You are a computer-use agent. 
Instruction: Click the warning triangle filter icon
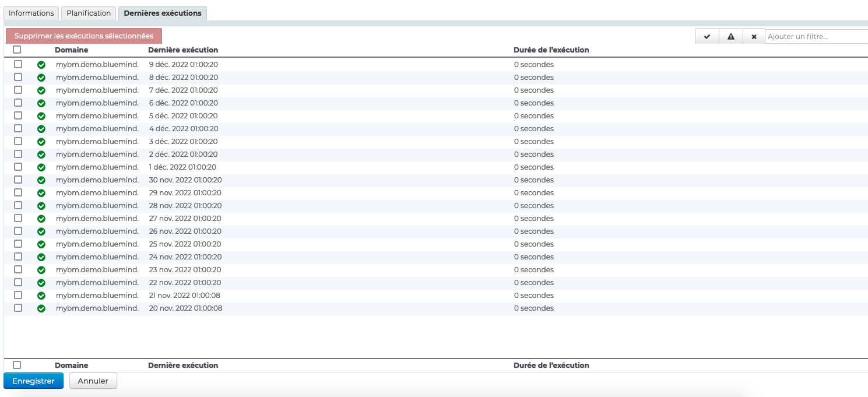(730, 37)
